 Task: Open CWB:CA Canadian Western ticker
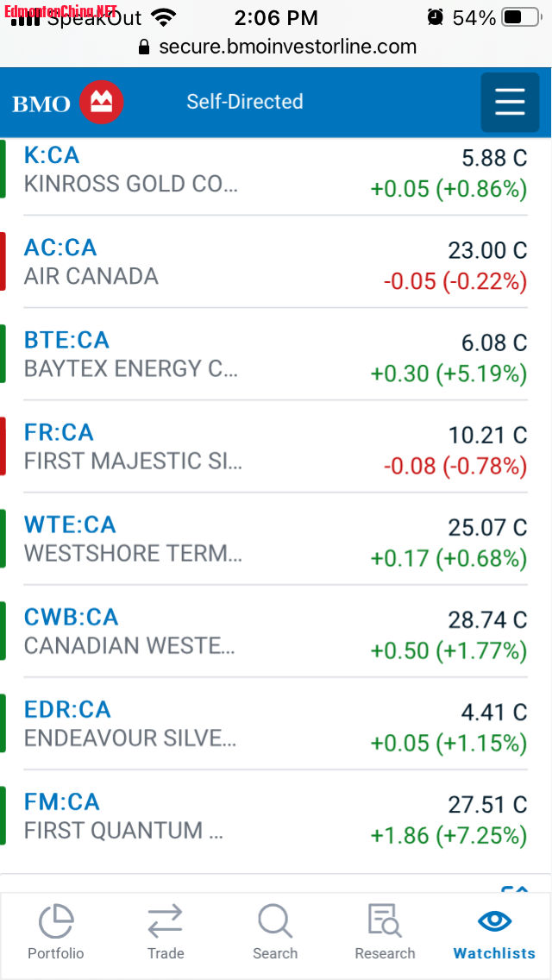(x=71, y=618)
